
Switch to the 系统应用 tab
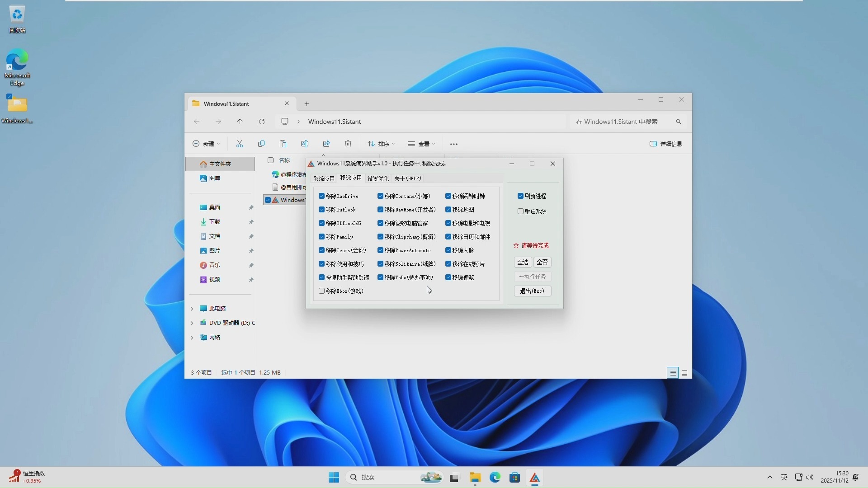[x=324, y=178]
